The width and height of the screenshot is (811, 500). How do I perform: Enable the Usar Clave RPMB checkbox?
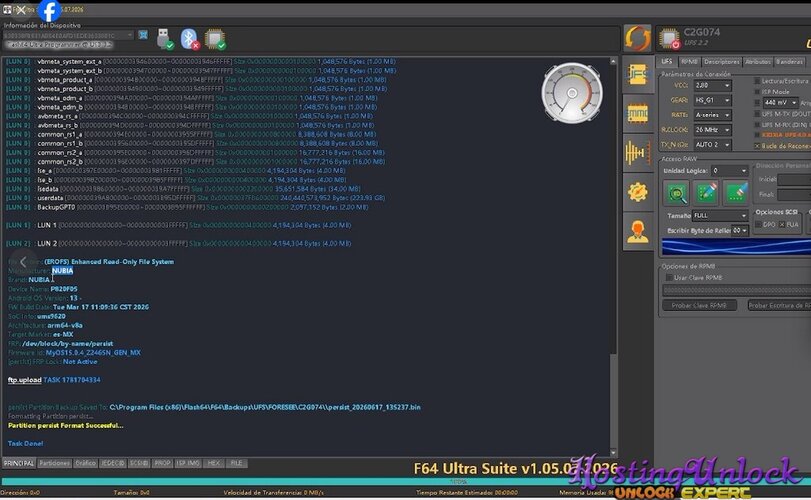pyautogui.click(x=669, y=278)
